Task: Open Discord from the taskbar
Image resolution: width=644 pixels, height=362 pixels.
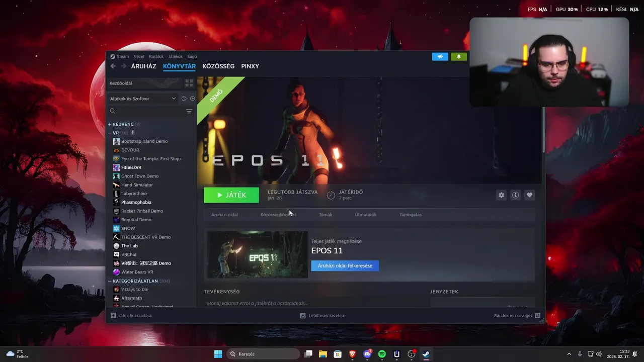Action: (x=367, y=354)
